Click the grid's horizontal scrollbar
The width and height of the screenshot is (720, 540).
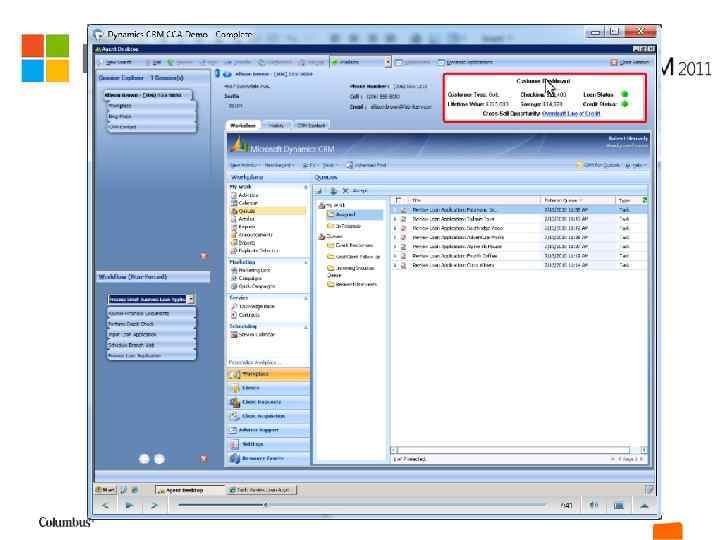tap(519, 450)
